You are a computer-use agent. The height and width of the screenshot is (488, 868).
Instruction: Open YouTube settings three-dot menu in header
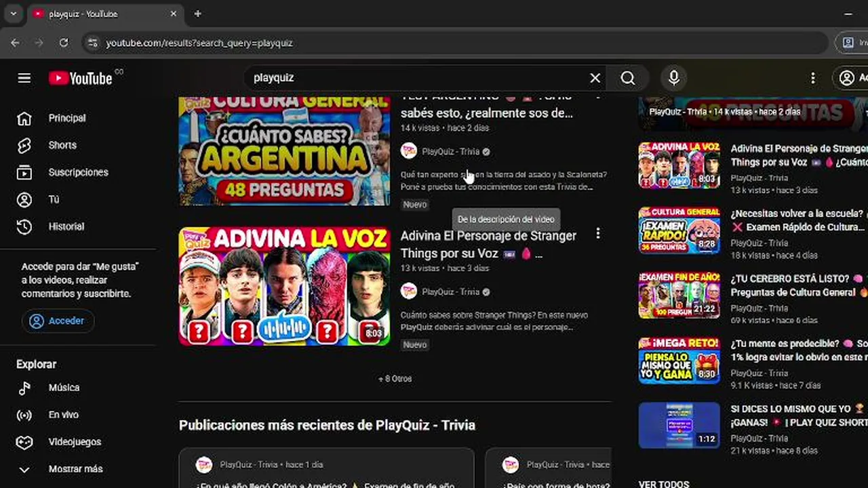(x=812, y=78)
